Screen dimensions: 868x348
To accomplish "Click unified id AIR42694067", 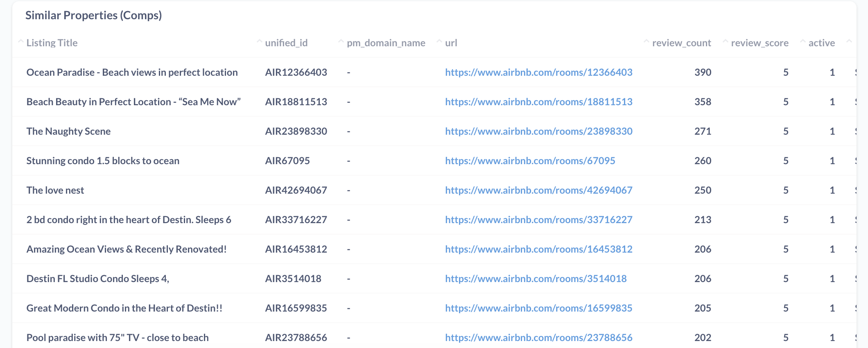I will pos(296,190).
